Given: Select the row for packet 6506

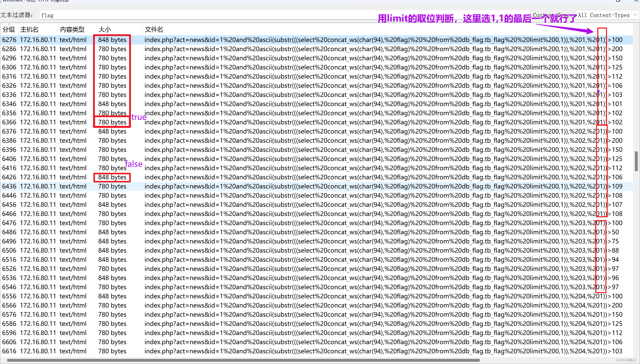Looking at the screenshot, I should pos(316,250).
